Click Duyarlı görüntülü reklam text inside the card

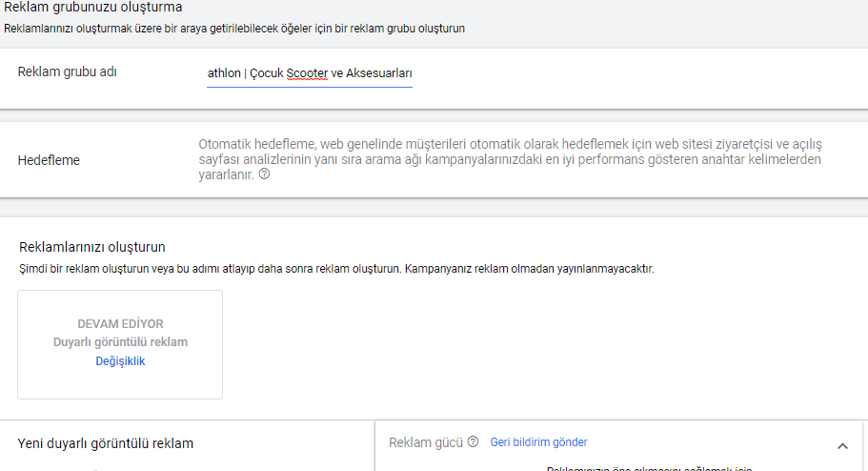click(x=120, y=342)
